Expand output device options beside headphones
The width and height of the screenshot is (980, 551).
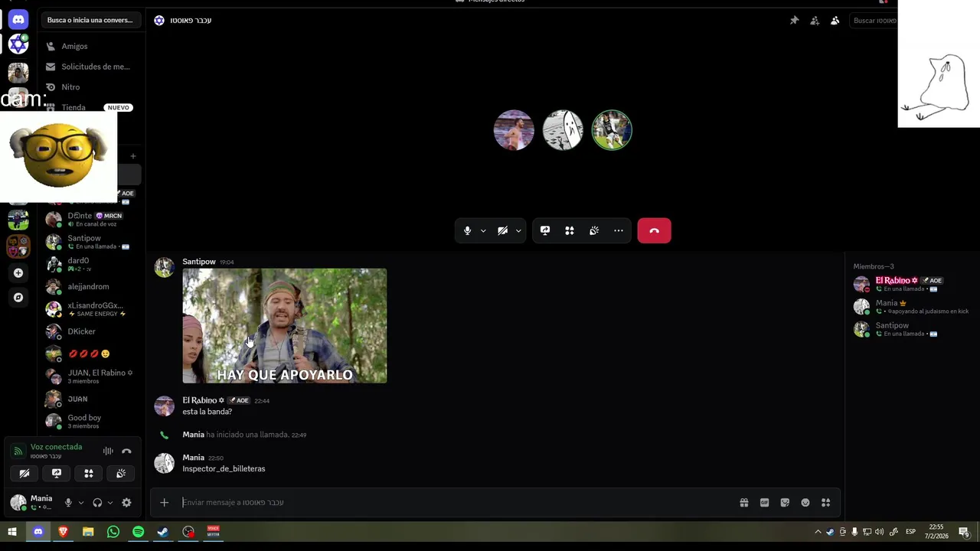click(109, 503)
